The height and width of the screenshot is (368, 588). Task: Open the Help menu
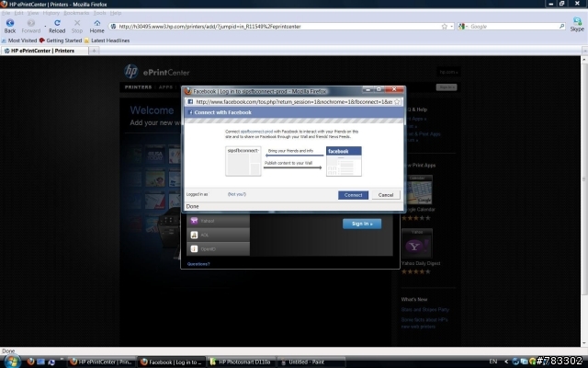pyautogui.click(x=116, y=13)
